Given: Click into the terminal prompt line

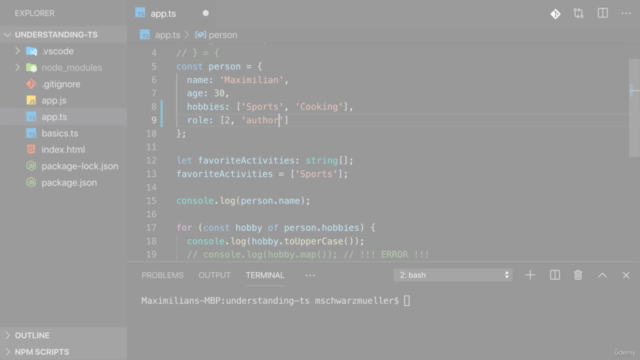Looking at the screenshot, I should [x=276, y=301].
